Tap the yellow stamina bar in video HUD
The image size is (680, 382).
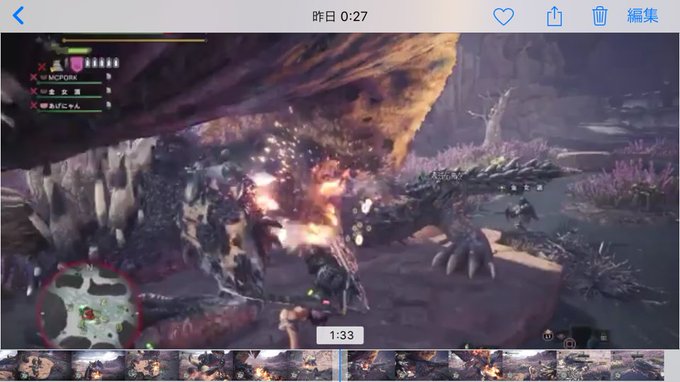pyautogui.click(x=134, y=40)
